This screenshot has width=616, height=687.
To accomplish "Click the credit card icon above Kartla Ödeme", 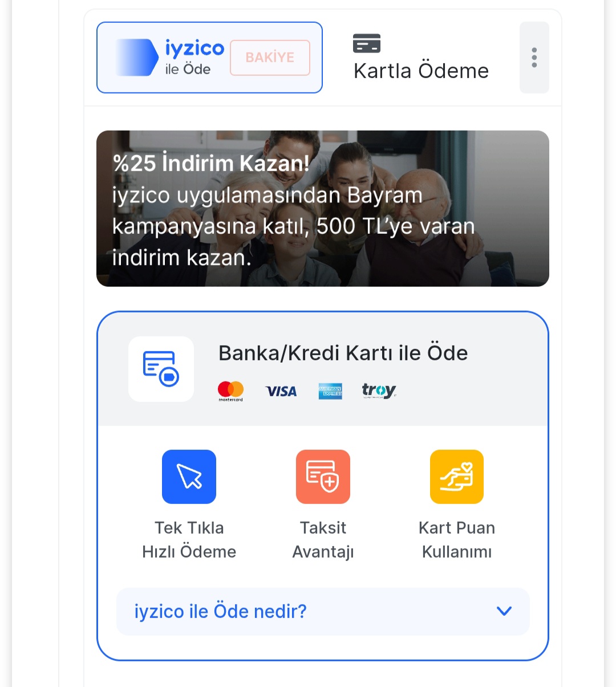I will pyautogui.click(x=367, y=43).
